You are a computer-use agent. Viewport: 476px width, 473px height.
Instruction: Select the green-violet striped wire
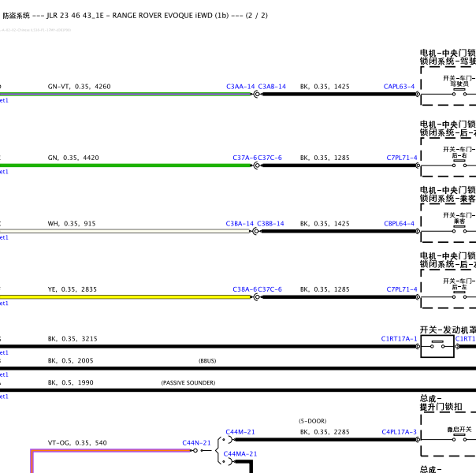(x=125, y=94)
